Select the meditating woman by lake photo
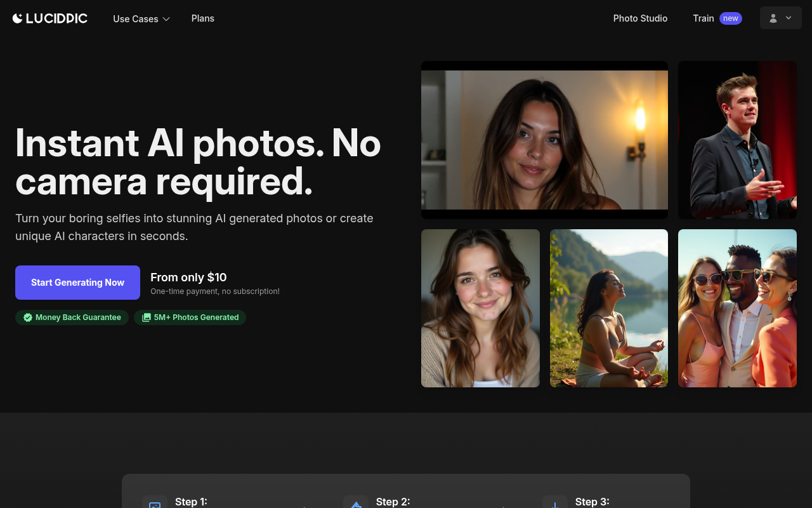The width and height of the screenshot is (812, 508). click(608, 308)
